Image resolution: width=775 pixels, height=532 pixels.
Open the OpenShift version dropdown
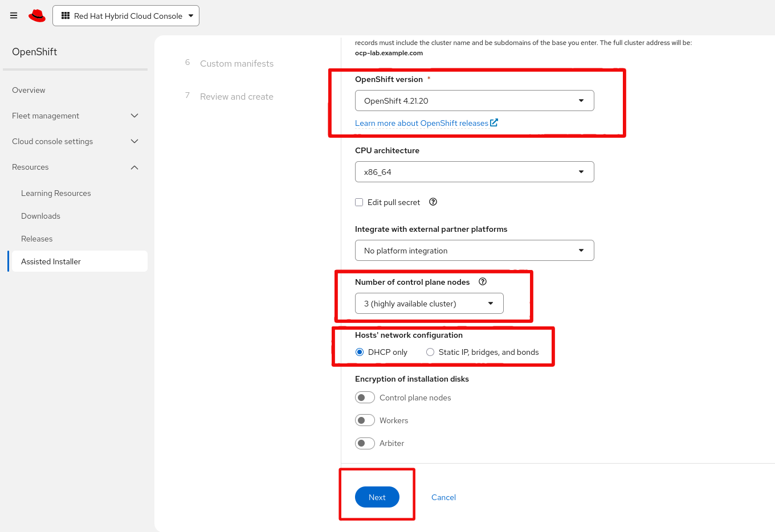474,101
